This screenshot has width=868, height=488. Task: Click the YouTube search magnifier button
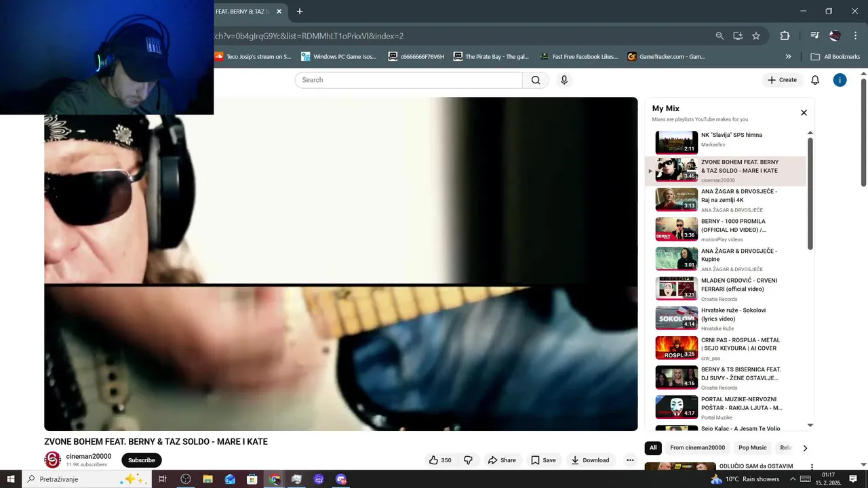click(536, 80)
